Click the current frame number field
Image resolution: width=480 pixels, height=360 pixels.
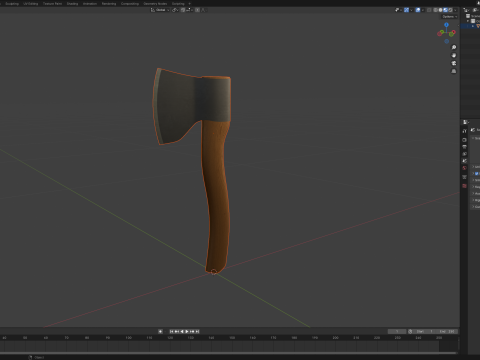point(397,331)
